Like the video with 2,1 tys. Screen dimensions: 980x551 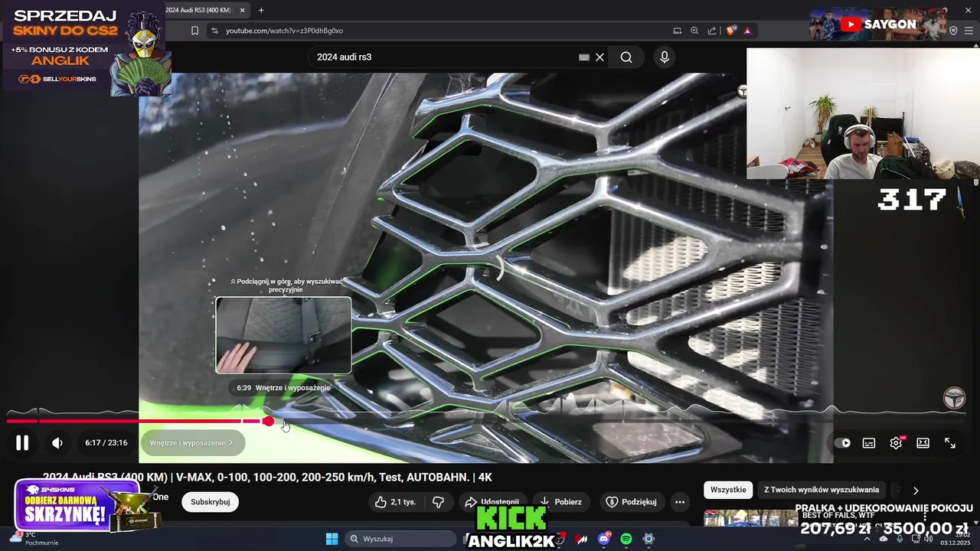click(x=395, y=502)
